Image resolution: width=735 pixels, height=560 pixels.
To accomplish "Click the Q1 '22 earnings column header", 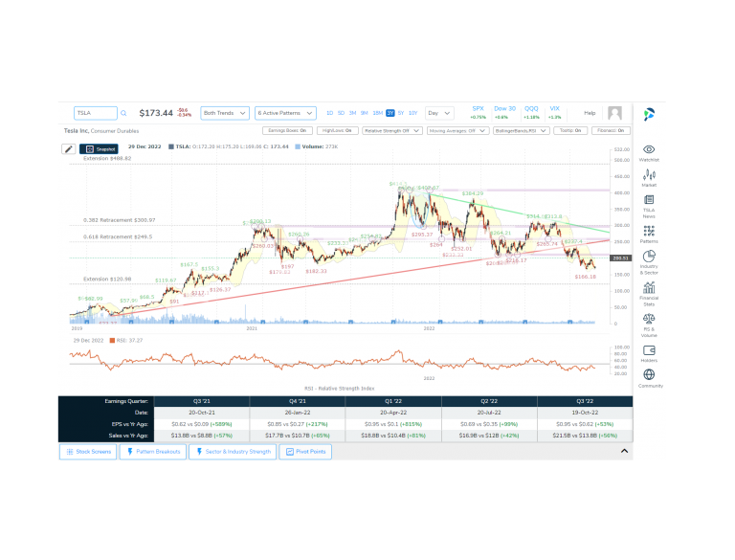I will coord(393,401).
